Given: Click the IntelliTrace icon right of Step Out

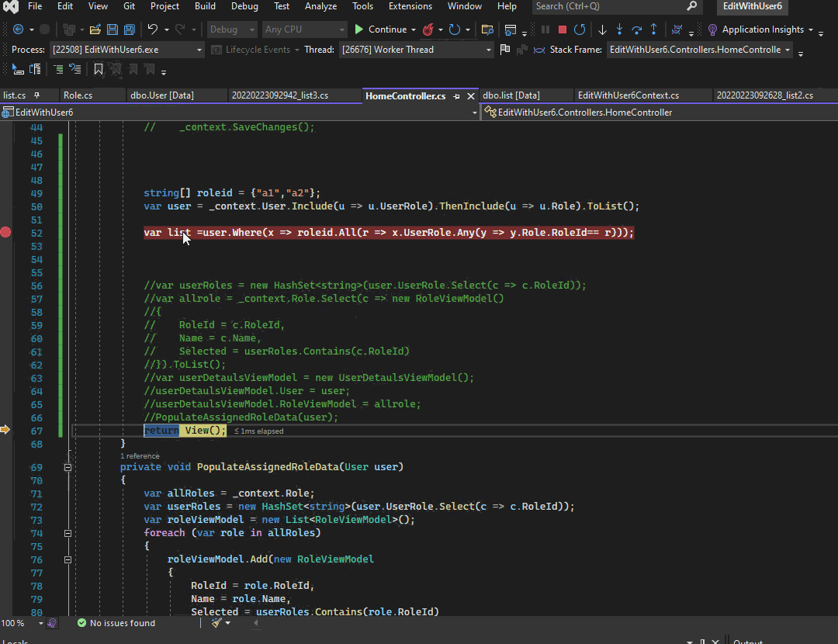Looking at the screenshot, I should click(x=677, y=29).
